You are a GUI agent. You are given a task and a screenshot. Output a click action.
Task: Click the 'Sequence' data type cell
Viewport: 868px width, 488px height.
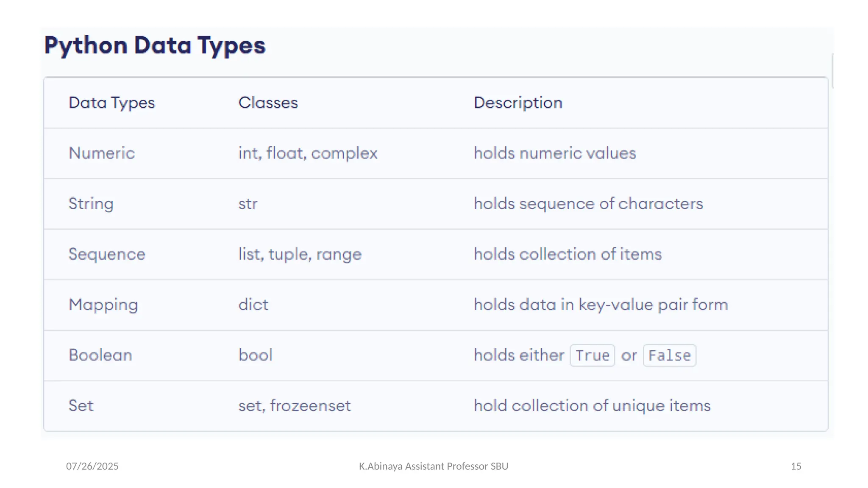[107, 254]
